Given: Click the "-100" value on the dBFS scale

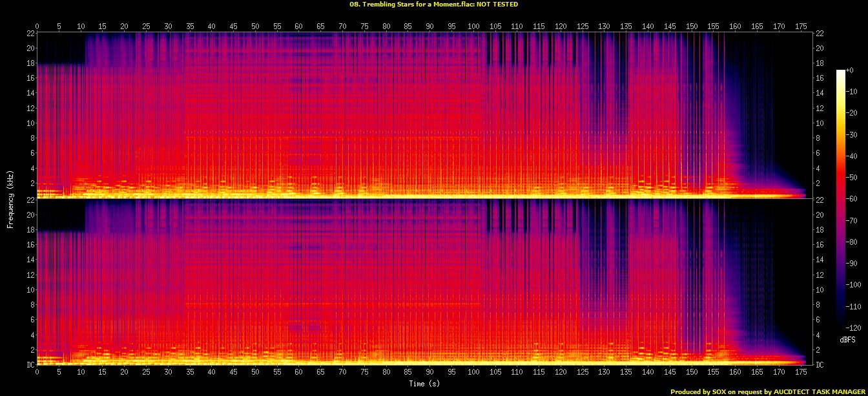Looking at the screenshot, I should pos(852,285).
